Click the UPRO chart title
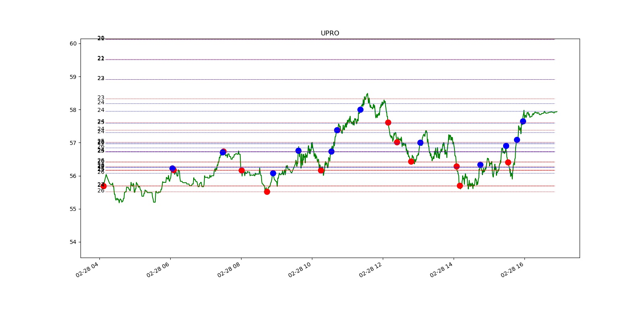This screenshot has height=322, width=644. pos(330,33)
